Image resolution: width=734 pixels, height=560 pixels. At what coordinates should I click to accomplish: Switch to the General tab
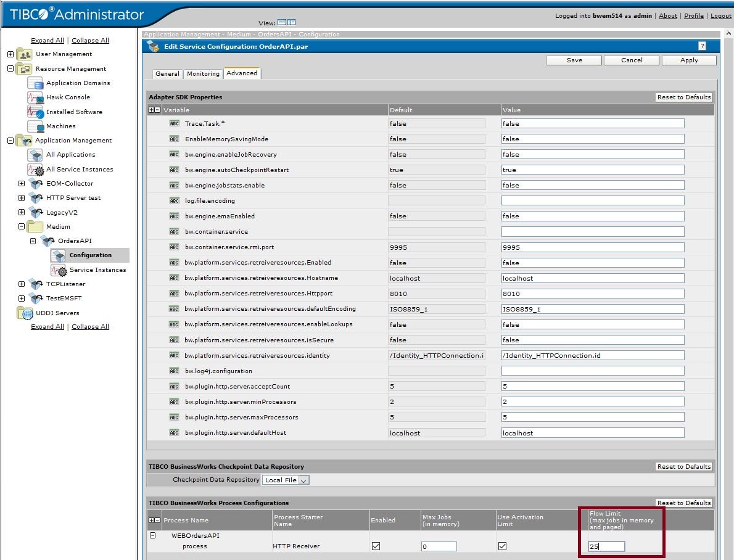tap(167, 73)
